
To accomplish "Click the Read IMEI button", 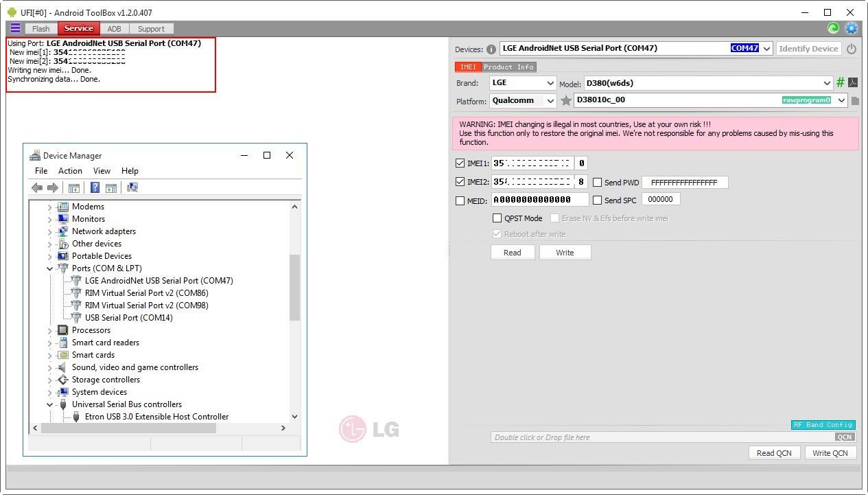I will (513, 253).
